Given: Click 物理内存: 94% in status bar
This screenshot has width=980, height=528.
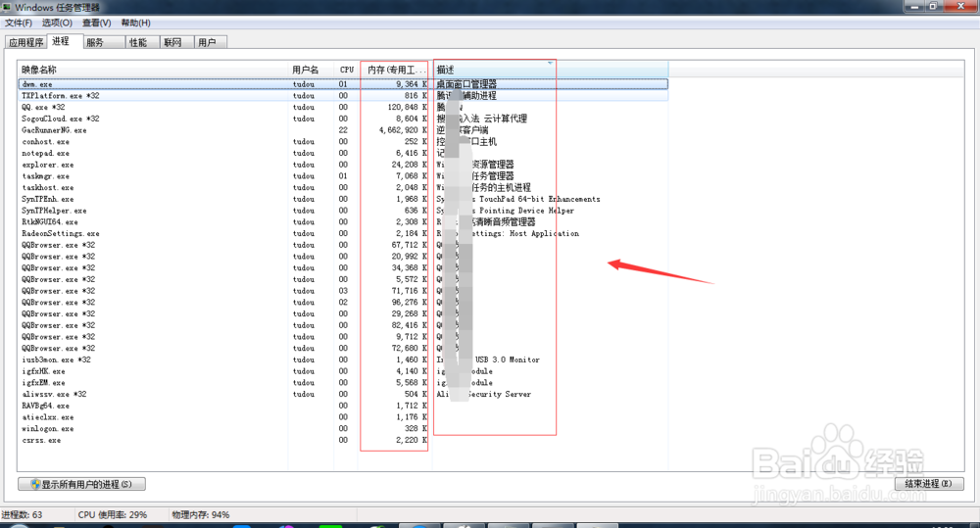Looking at the screenshot, I should pyautogui.click(x=201, y=515).
